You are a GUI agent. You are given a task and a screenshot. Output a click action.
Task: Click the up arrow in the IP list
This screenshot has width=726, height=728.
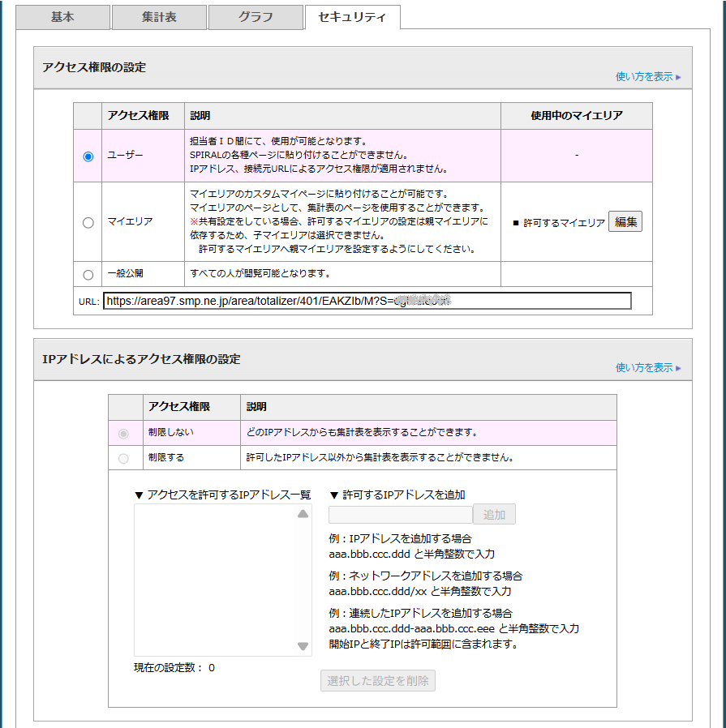(x=303, y=514)
